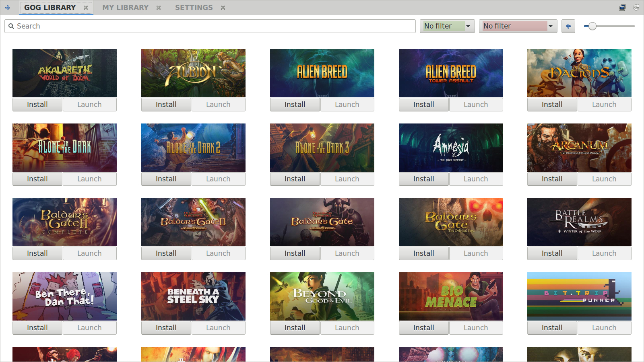644x362 pixels.
Task: Click the windows icon at top right
Action: point(623,8)
